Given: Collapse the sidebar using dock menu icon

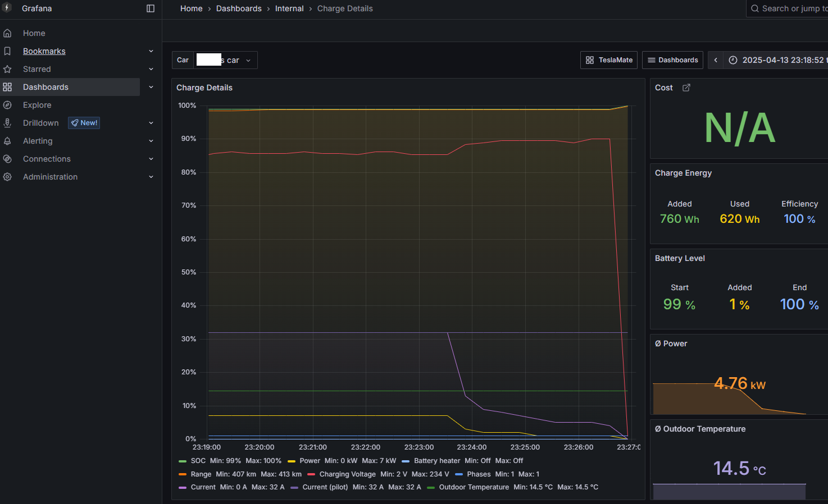Looking at the screenshot, I should tap(150, 8).
